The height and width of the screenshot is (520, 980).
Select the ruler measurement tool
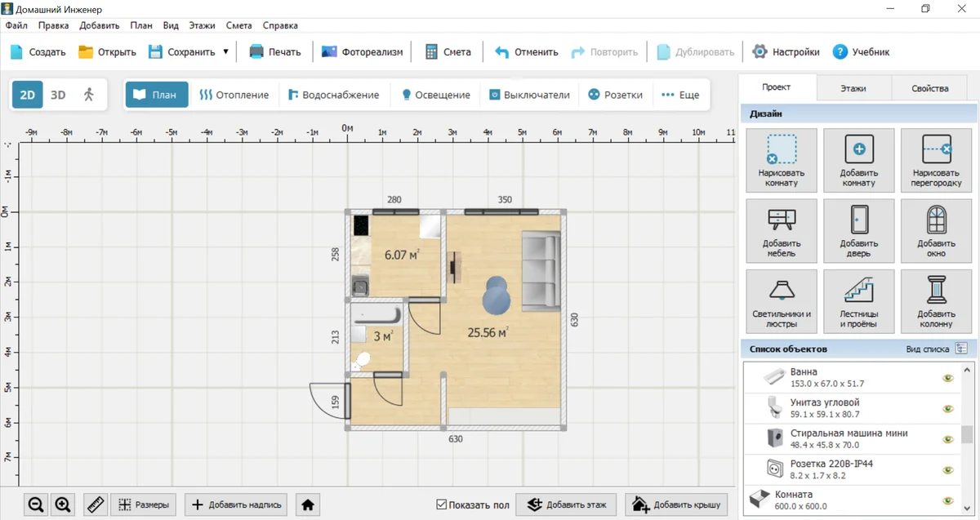pyautogui.click(x=96, y=505)
